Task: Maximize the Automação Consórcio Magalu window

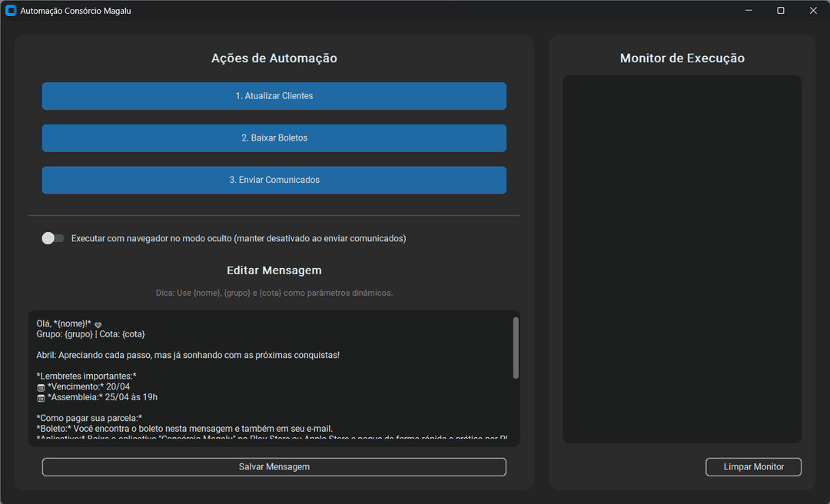Action: click(780, 11)
